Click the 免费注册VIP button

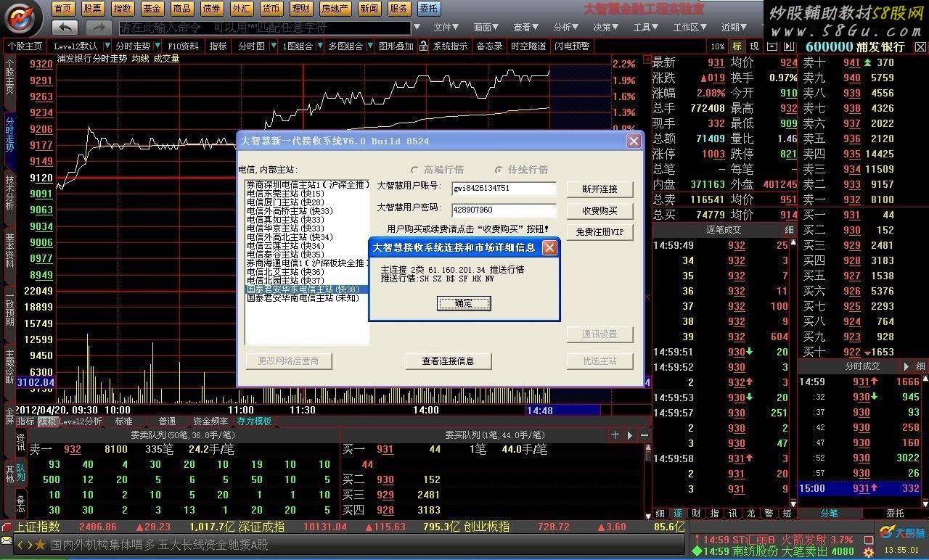point(599,232)
